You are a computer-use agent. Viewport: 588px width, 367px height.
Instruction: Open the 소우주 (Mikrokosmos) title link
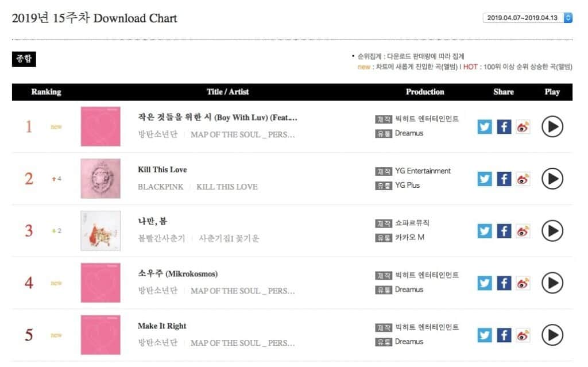(177, 274)
